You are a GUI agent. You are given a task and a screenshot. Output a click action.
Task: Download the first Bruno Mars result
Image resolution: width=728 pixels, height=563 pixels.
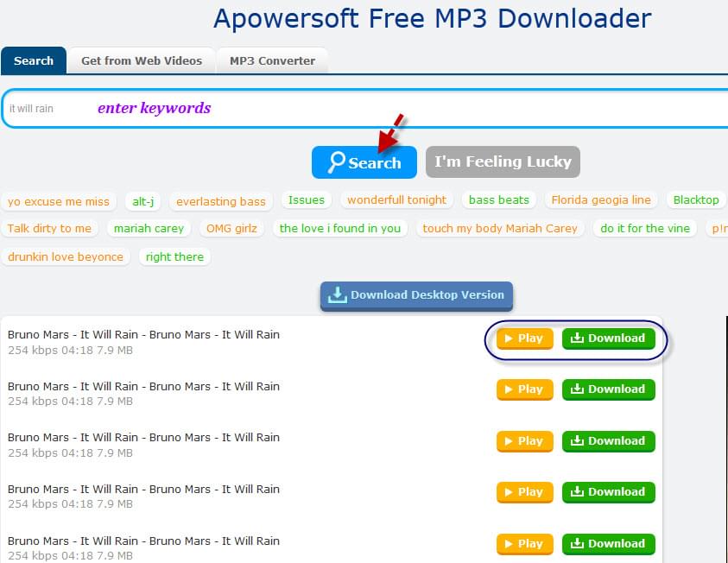pos(609,338)
